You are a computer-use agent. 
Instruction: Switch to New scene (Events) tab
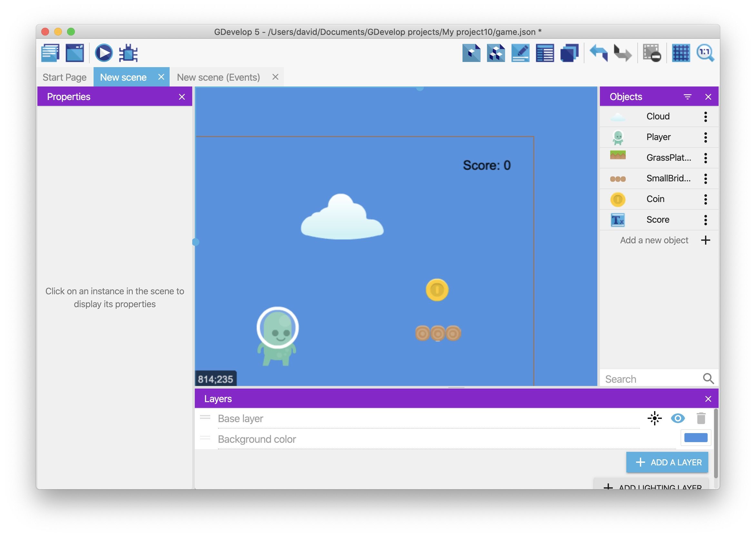(218, 77)
